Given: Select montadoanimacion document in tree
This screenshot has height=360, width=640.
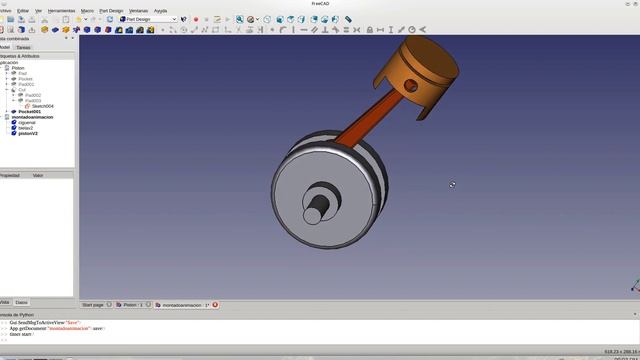Looking at the screenshot, I should pyautogui.click(x=32, y=117).
